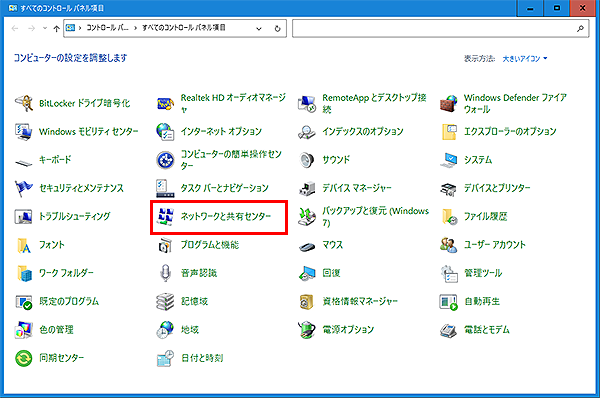Expand chevron after コントロール パ... breadcrumb
This screenshot has width=600, height=398.
tap(135, 28)
